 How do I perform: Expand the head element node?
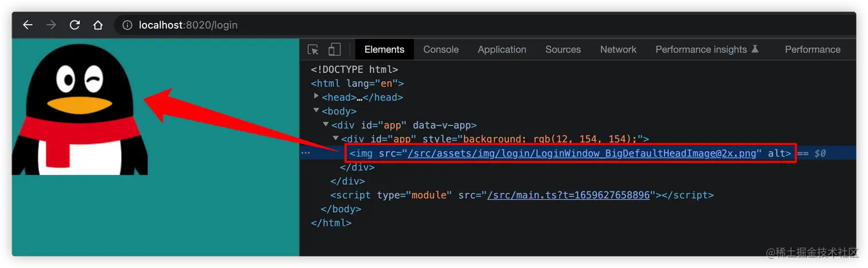click(316, 97)
